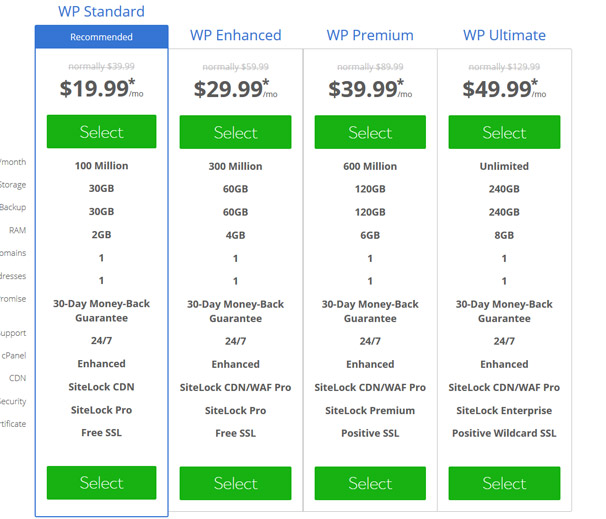Viewport: 606px width, 519px height.
Task: Open the WP Enhanced plan heading
Action: coord(235,35)
